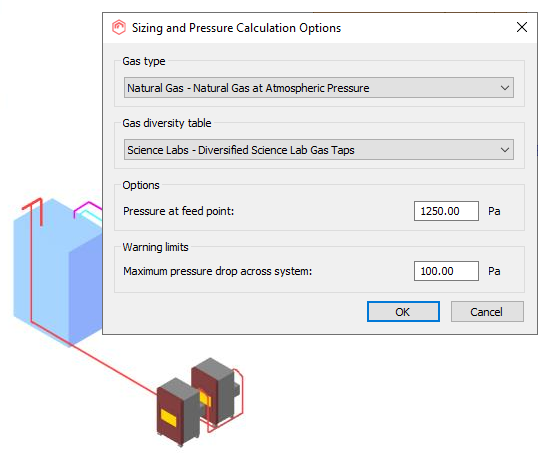Click the Maximum pressure drop input field
This screenshot has height=458, width=548.
coord(446,271)
